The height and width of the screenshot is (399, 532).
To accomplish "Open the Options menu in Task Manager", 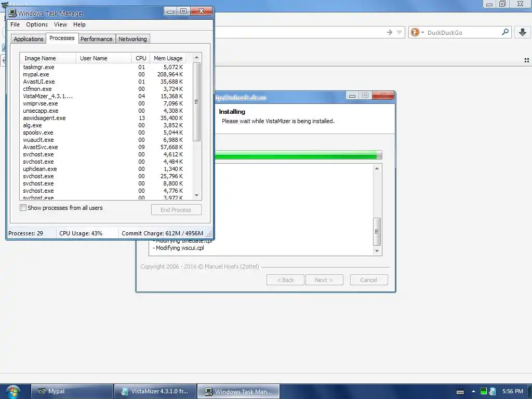I will point(37,24).
